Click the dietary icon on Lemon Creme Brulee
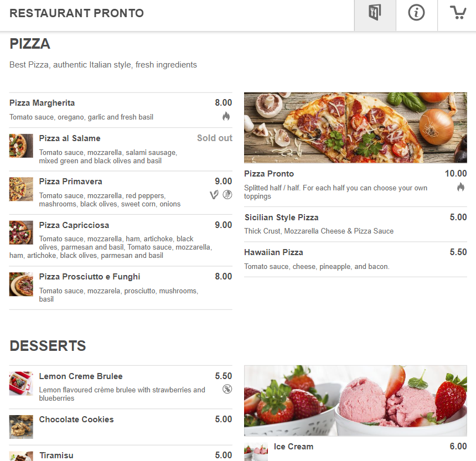 point(227,389)
